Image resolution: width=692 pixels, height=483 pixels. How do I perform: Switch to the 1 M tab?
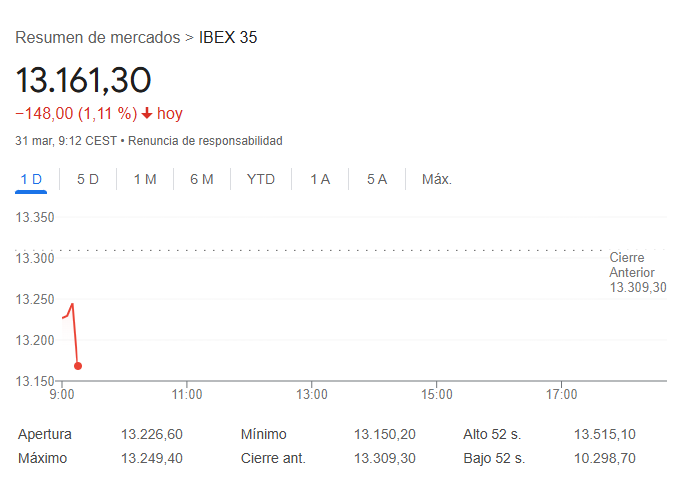tap(145, 179)
